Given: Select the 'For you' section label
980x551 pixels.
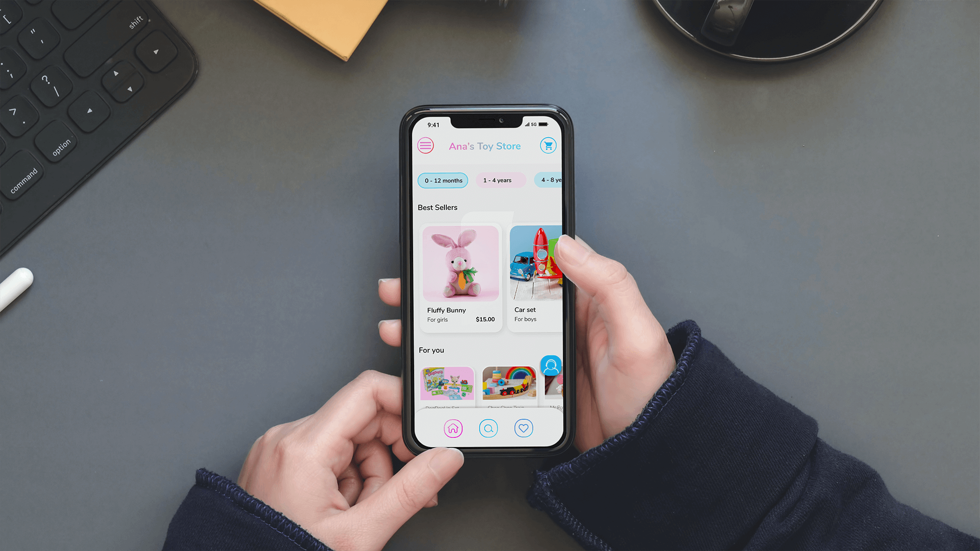Looking at the screenshot, I should tap(431, 349).
